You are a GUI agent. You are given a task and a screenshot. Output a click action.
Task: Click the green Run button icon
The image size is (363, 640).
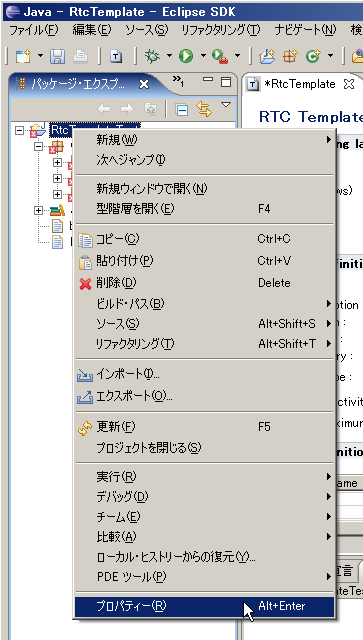click(186, 56)
